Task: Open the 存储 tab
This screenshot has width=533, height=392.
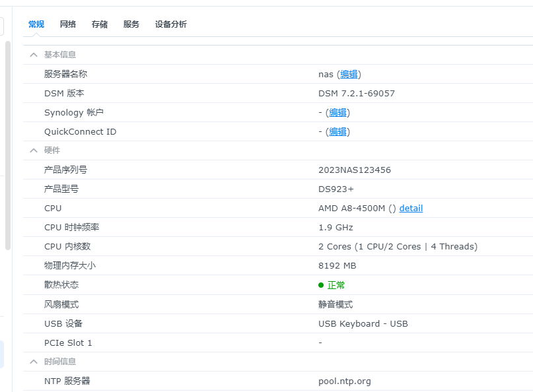Action: [99, 24]
